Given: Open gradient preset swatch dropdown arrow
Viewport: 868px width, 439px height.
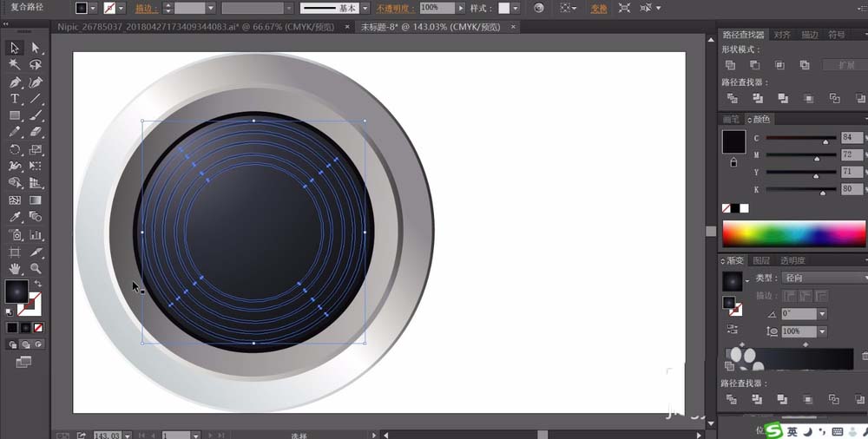Looking at the screenshot, I should click(747, 282).
